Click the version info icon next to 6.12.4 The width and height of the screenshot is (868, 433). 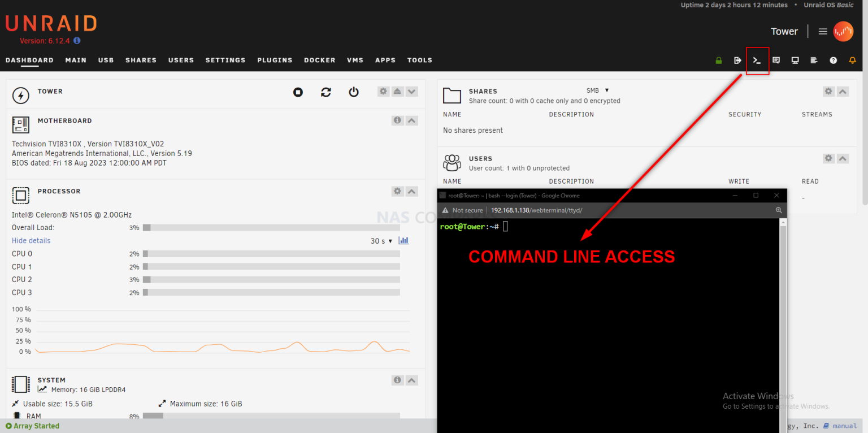pyautogui.click(x=77, y=41)
